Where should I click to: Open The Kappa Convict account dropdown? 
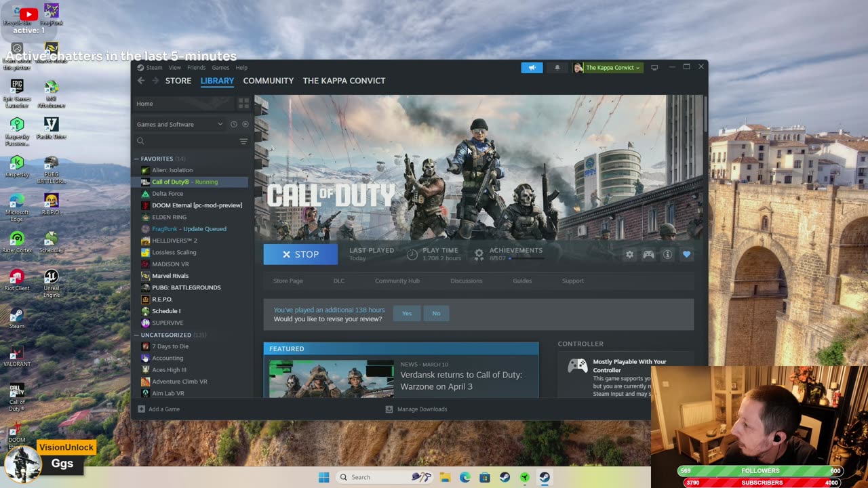click(608, 68)
